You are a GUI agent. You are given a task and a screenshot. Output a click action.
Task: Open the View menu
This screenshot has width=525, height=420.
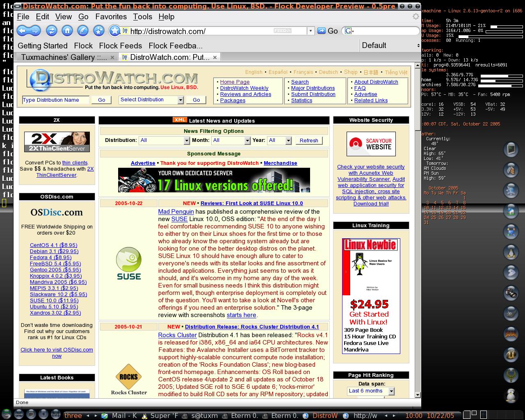[x=64, y=17]
